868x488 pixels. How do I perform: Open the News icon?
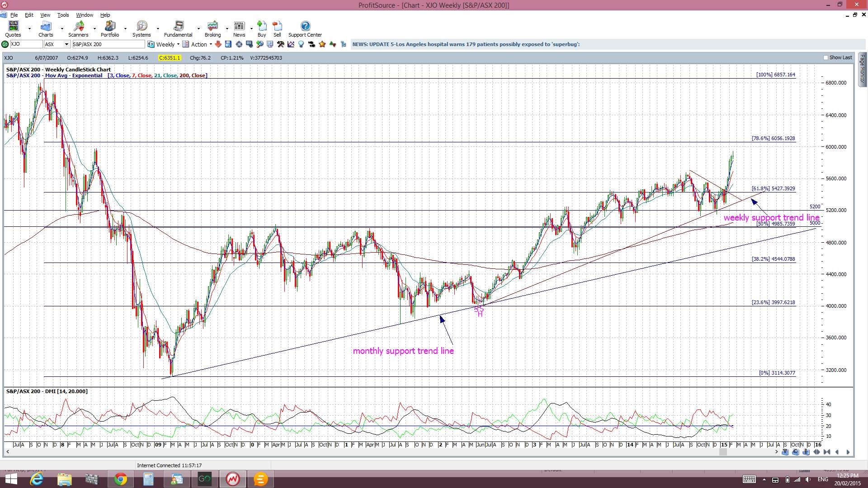pos(239,26)
